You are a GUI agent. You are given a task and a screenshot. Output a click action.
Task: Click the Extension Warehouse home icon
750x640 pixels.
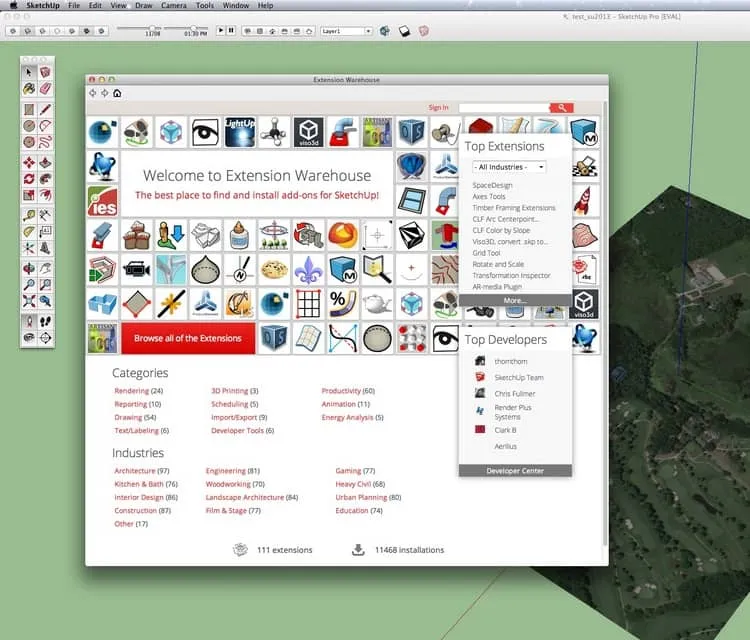pos(117,93)
